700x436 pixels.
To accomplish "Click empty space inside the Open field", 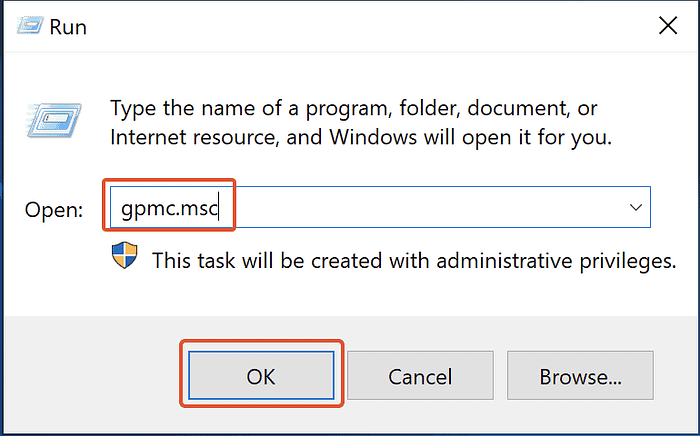I will [x=430, y=208].
